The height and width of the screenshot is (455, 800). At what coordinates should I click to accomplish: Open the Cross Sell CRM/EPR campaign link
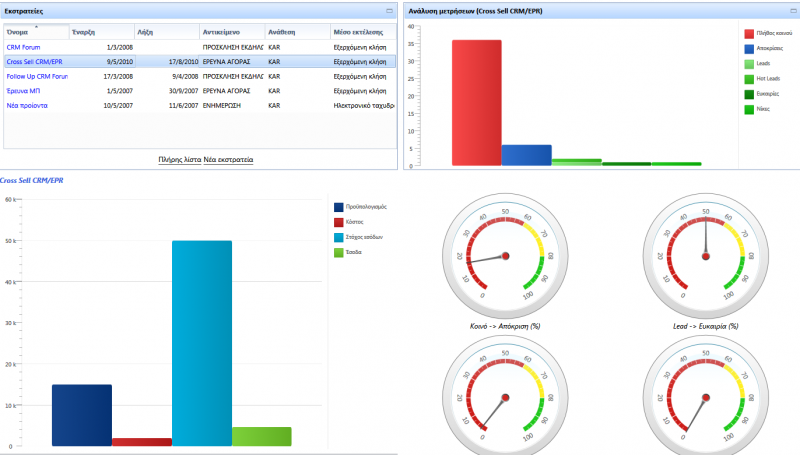[34, 62]
